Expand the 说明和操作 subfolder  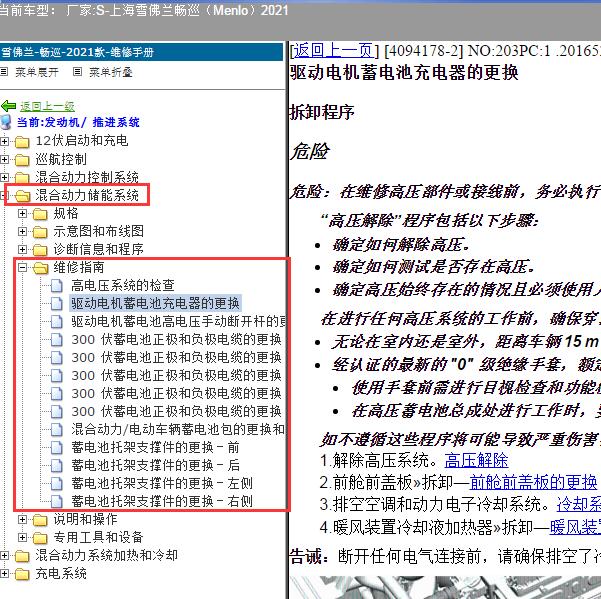coord(22,520)
